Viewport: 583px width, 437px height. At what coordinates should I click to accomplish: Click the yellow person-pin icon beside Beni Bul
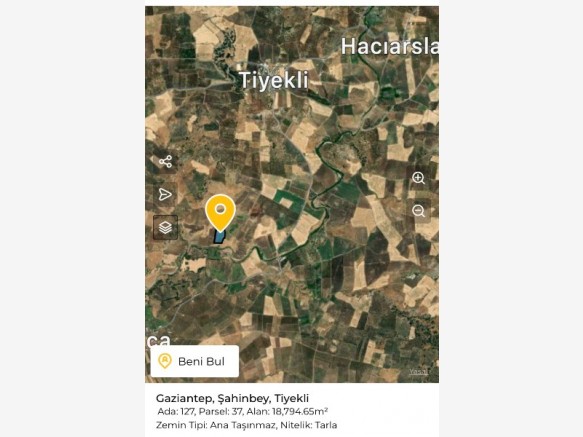click(165, 361)
